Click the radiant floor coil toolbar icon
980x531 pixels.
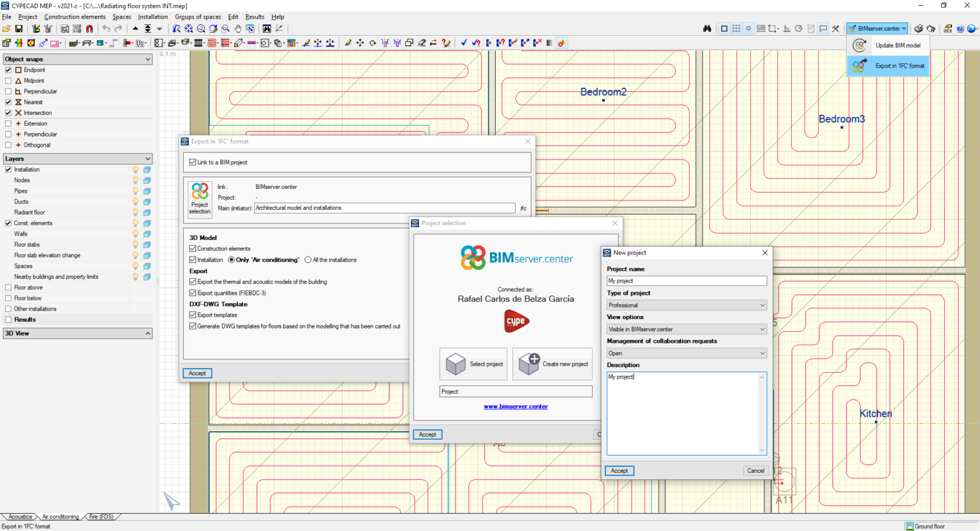(212, 43)
